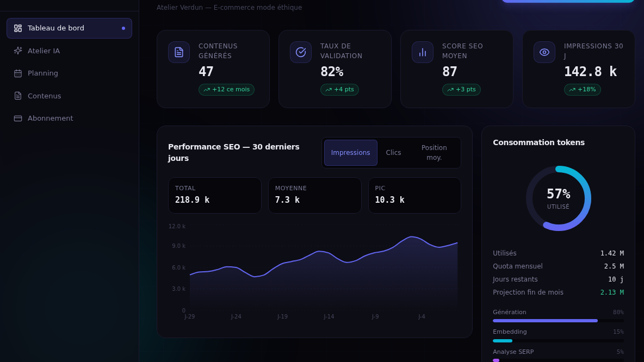Click the J-29 axis label
This screenshot has width=644, height=362.
[x=190, y=316]
